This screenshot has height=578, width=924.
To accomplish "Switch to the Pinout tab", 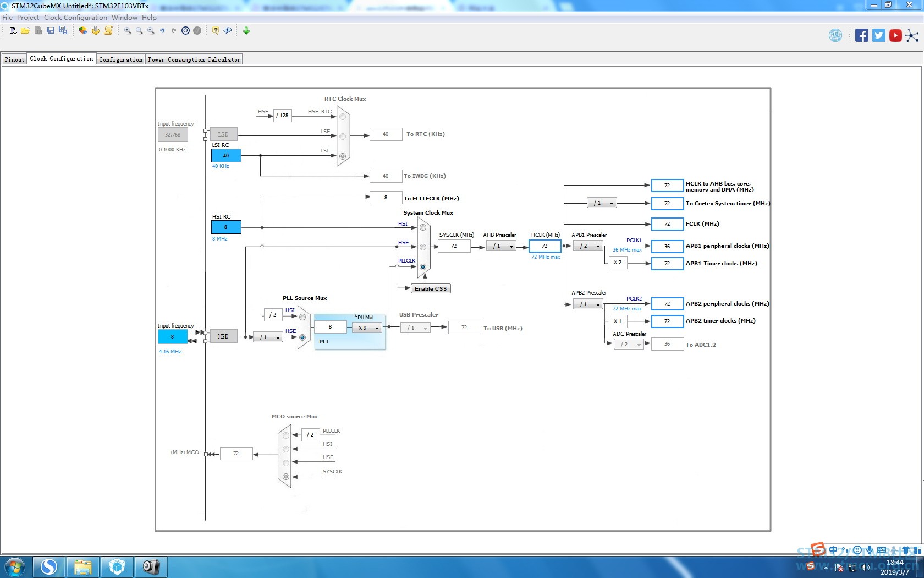I will click(x=14, y=59).
